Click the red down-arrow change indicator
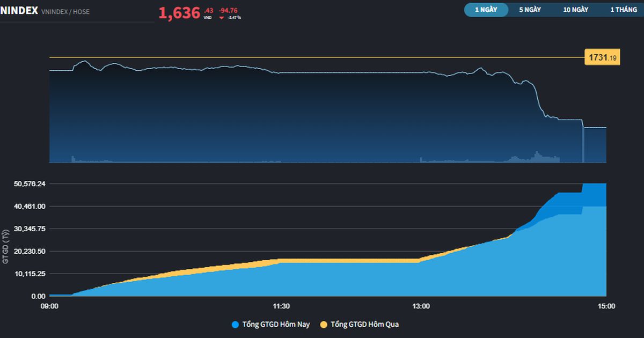This screenshot has width=644, height=338. coord(222,18)
